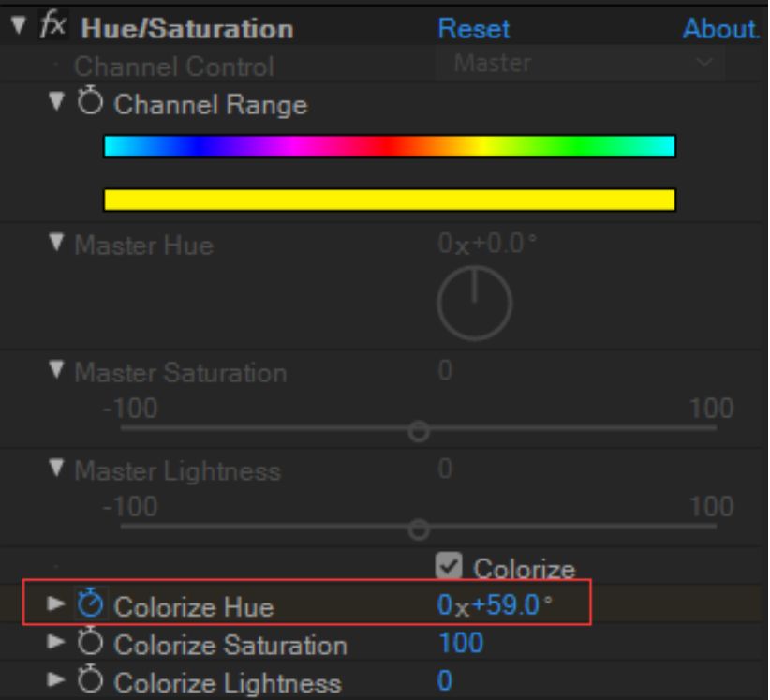770x700 pixels.
Task: Click the Reset link
Action: coord(473,29)
